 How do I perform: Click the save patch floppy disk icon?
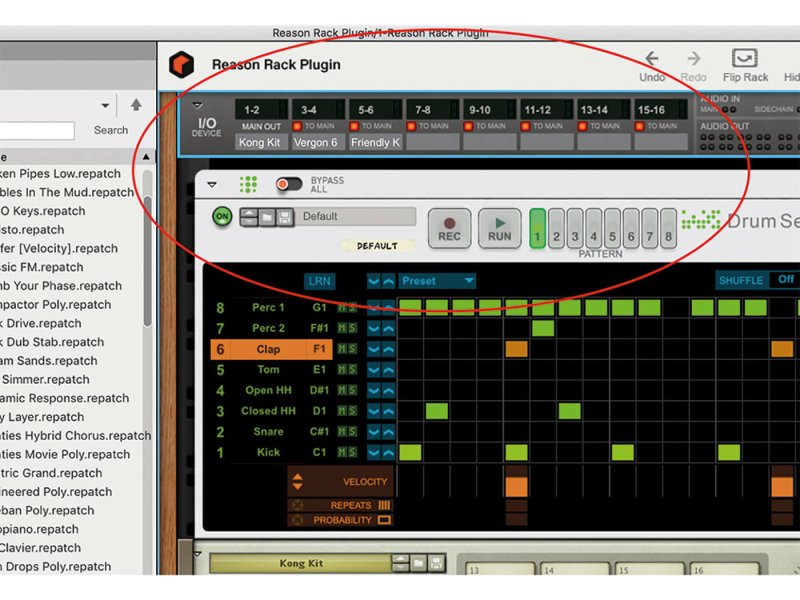pyautogui.click(x=283, y=217)
